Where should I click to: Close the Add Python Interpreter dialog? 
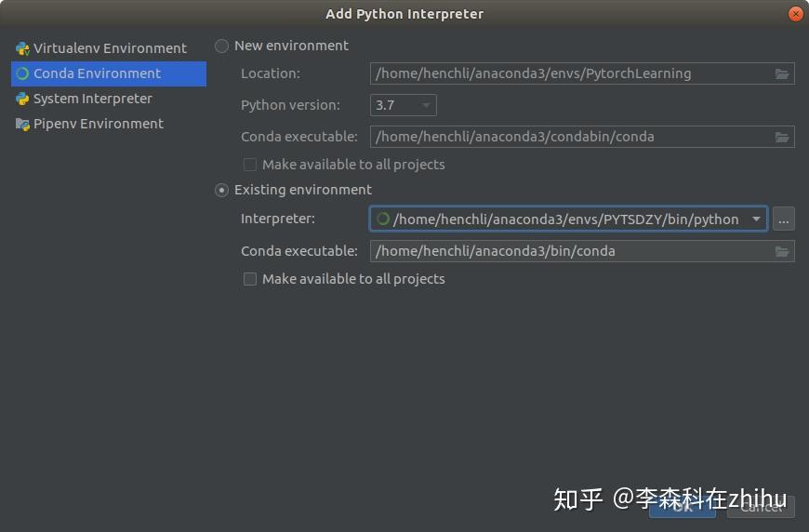[796, 14]
